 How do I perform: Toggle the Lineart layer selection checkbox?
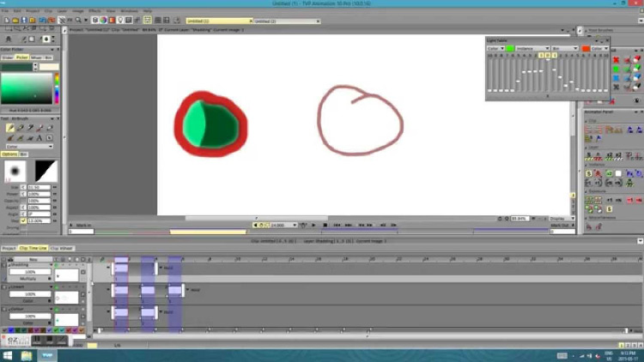click(x=4, y=287)
